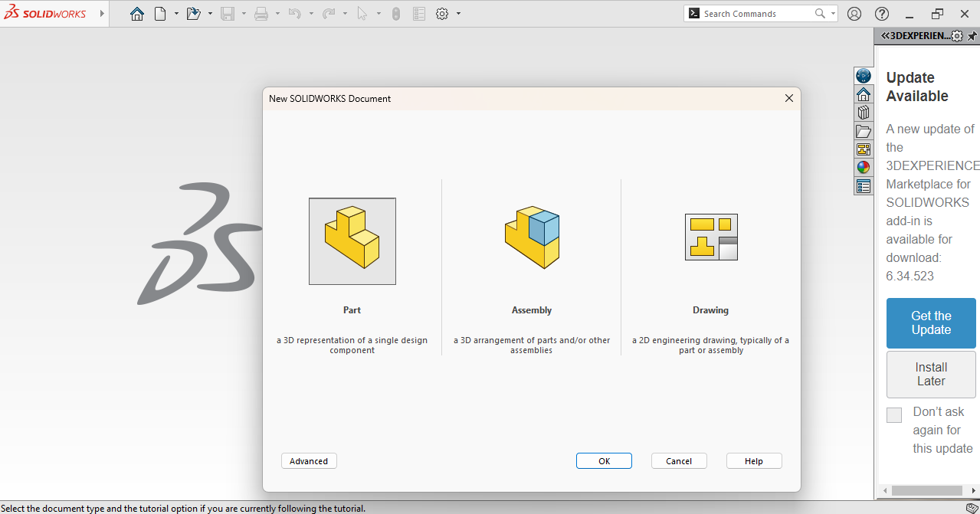
Task: Click the Save floppy disk icon
Action: click(227, 14)
